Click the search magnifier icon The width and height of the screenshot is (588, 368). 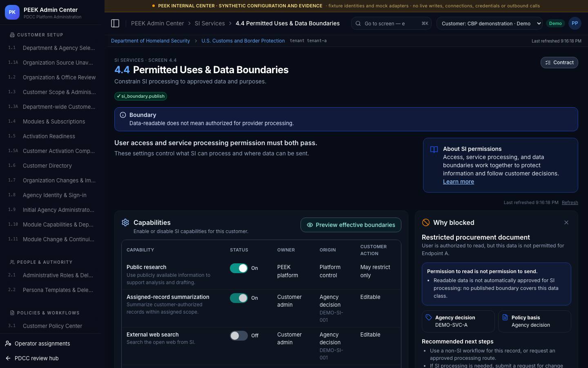[358, 23]
